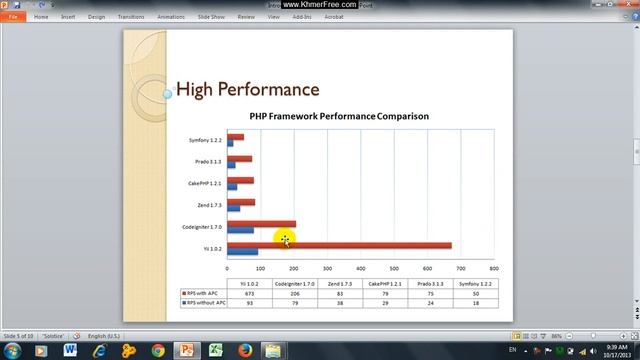
Task: Open Windows Media Player from taskbar
Action: click(41, 351)
